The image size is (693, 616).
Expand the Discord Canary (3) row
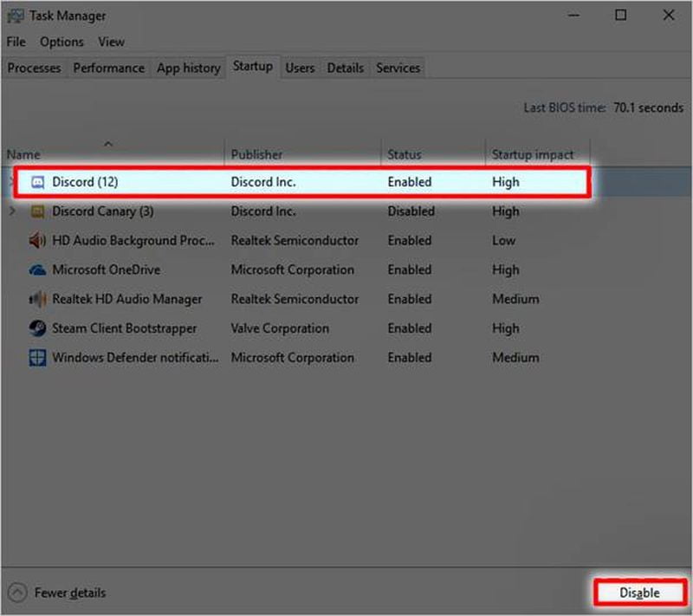[x=11, y=211]
